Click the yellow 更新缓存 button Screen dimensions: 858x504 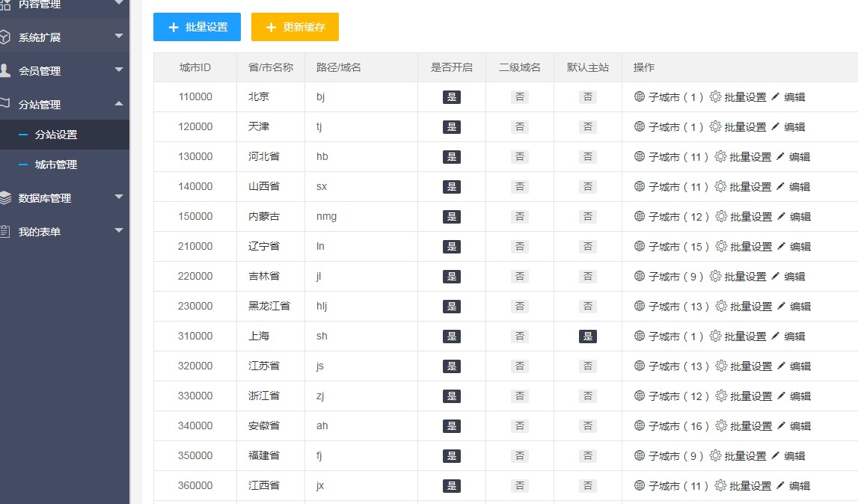pyautogui.click(x=295, y=27)
